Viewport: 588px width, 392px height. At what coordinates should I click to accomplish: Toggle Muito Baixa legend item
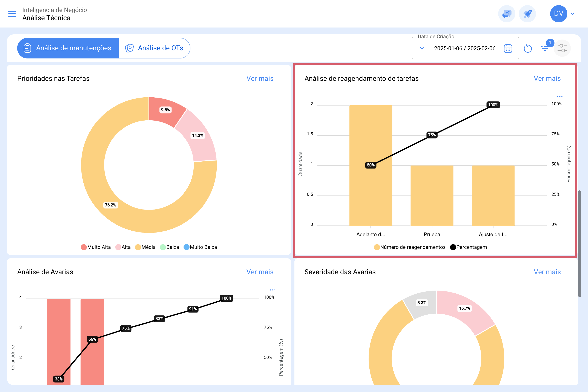pyautogui.click(x=200, y=247)
